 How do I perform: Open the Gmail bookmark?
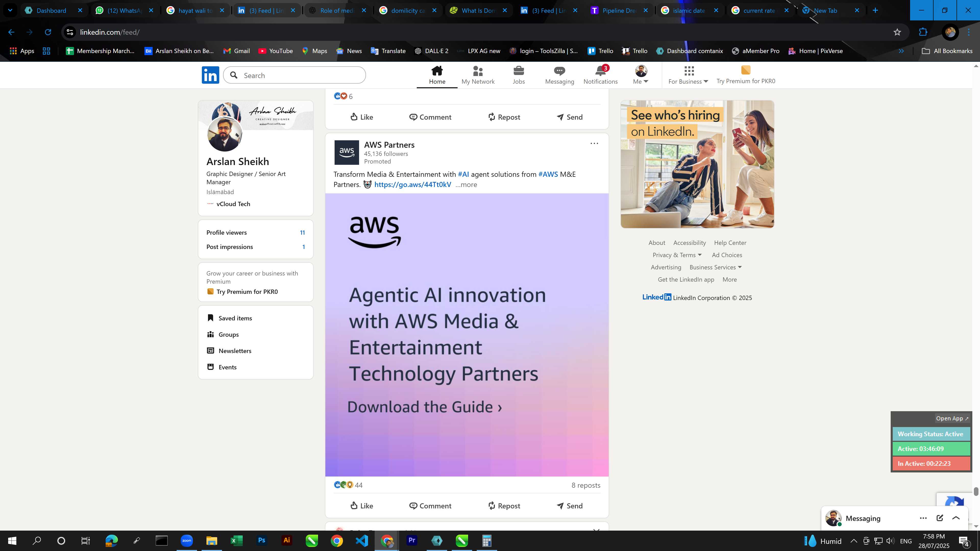point(237,51)
